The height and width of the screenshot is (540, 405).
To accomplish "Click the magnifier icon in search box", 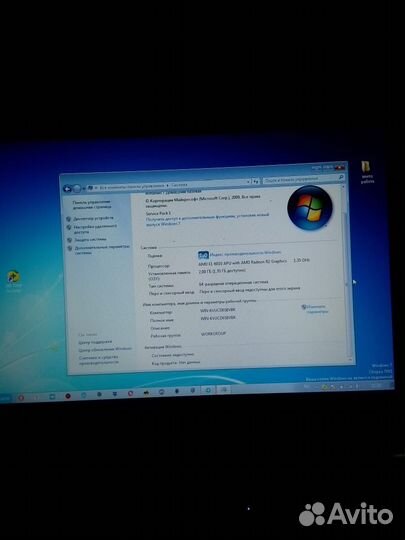I will pos(341,177).
